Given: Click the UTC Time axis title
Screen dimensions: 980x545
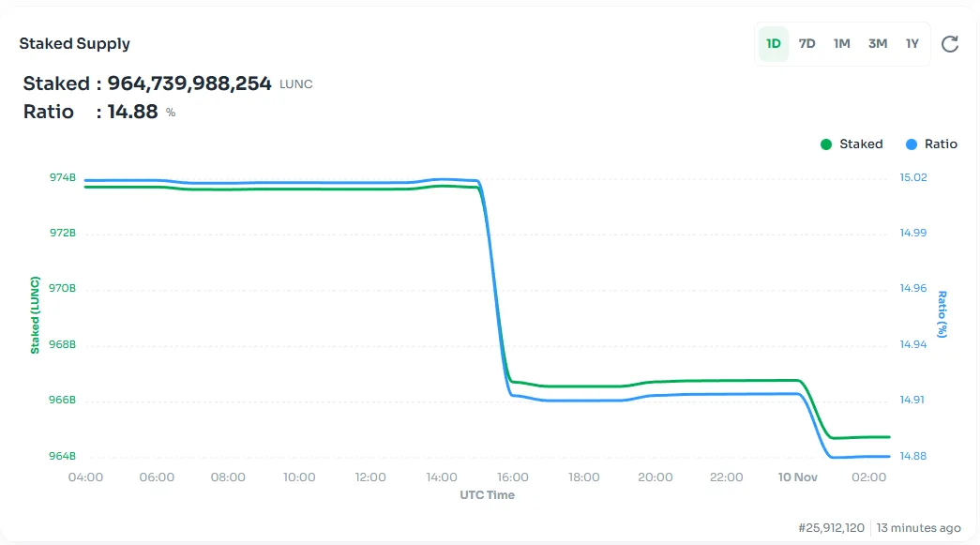Looking at the screenshot, I should pyautogui.click(x=487, y=495).
